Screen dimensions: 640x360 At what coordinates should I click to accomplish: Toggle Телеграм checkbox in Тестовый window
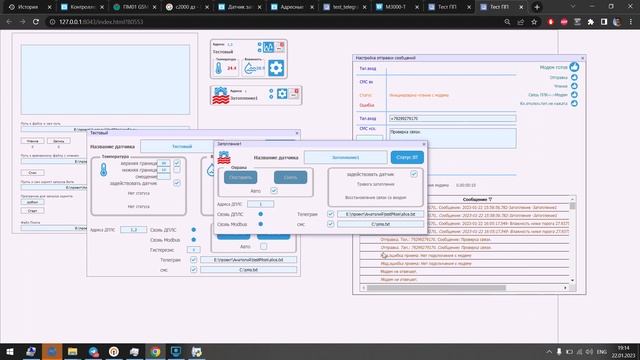pos(193,260)
